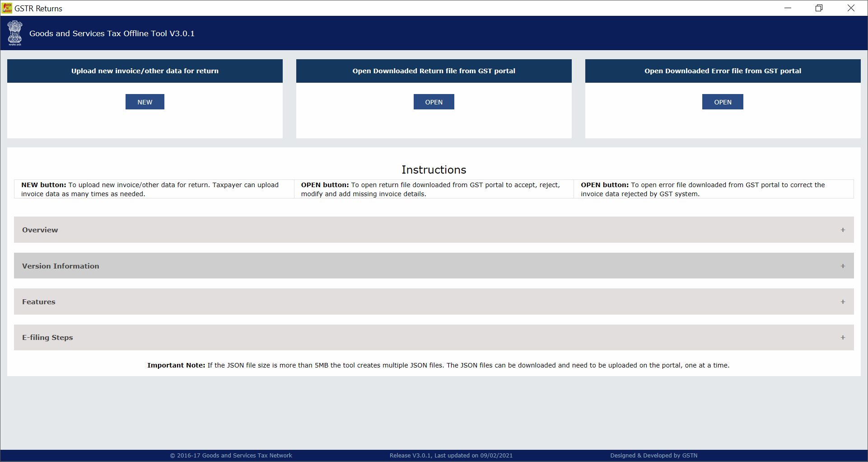Click the NEW button to upload invoice data
Image resolution: width=868 pixels, height=462 pixels.
(145, 102)
